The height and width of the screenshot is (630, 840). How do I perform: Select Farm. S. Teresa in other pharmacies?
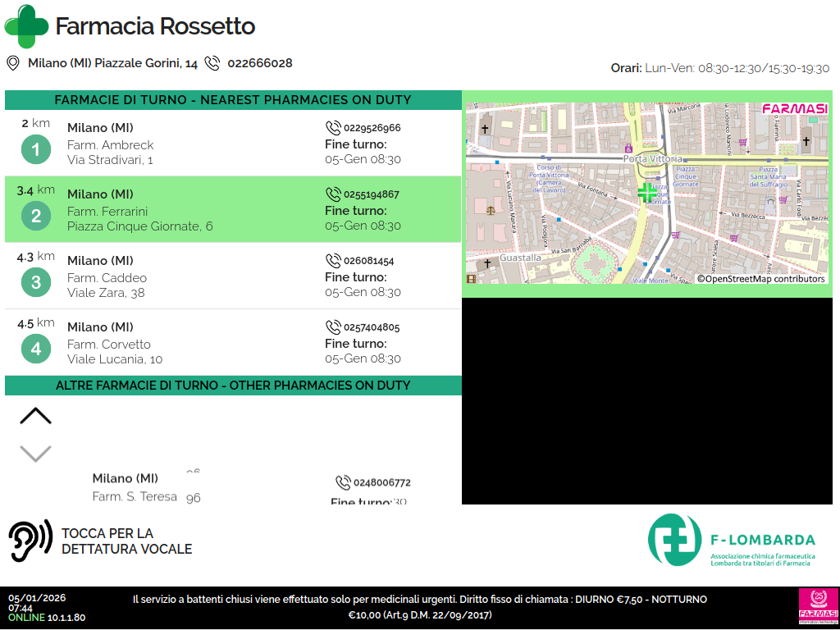pyautogui.click(x=135, y=496)
